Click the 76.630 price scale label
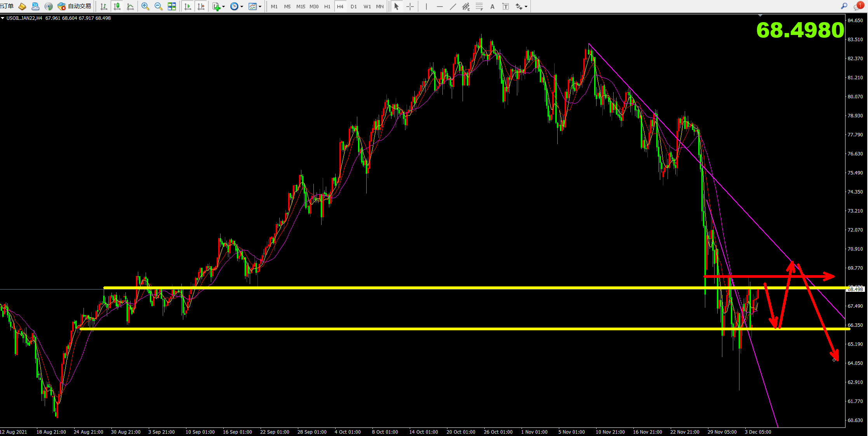Viewport: 868px width, 436px height. coord(855,153)
